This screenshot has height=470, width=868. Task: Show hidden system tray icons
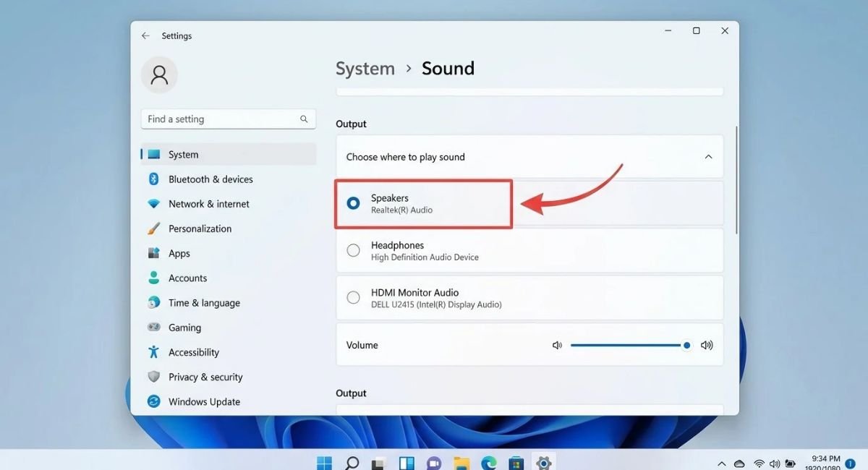[x=721, y=463]
